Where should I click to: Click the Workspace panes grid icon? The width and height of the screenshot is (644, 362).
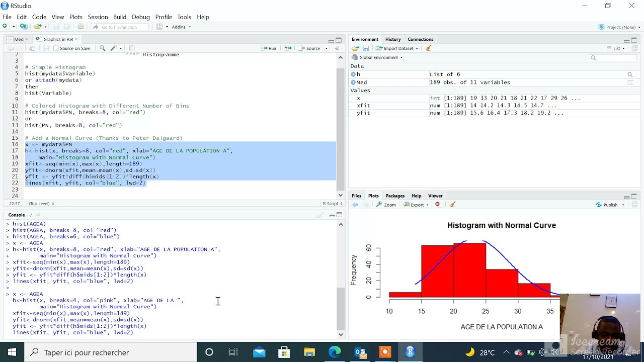pos(159,27)
